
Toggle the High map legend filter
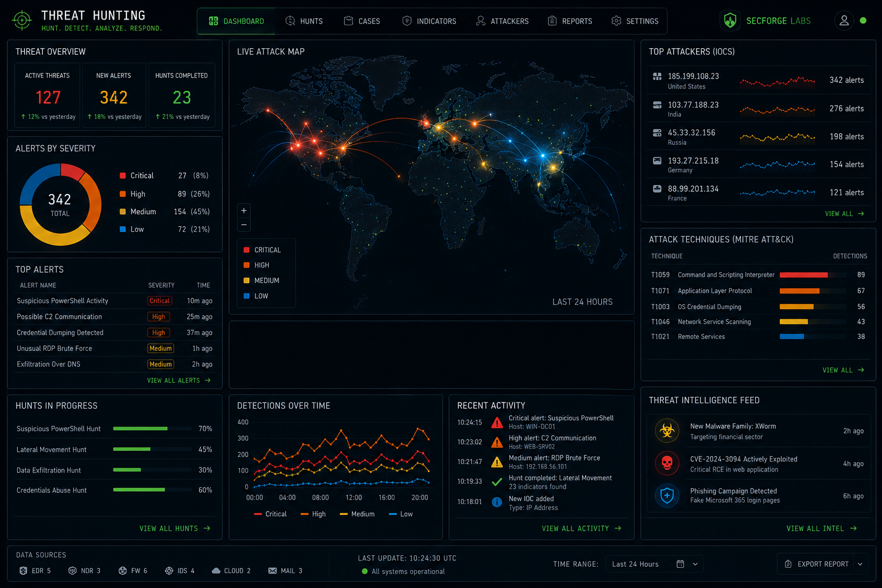256,265
